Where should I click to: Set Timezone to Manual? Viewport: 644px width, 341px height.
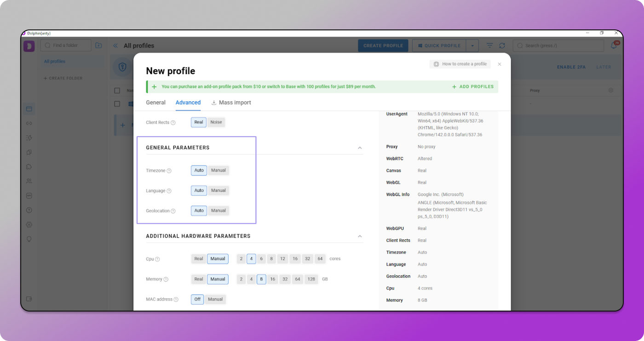point(218,170)
